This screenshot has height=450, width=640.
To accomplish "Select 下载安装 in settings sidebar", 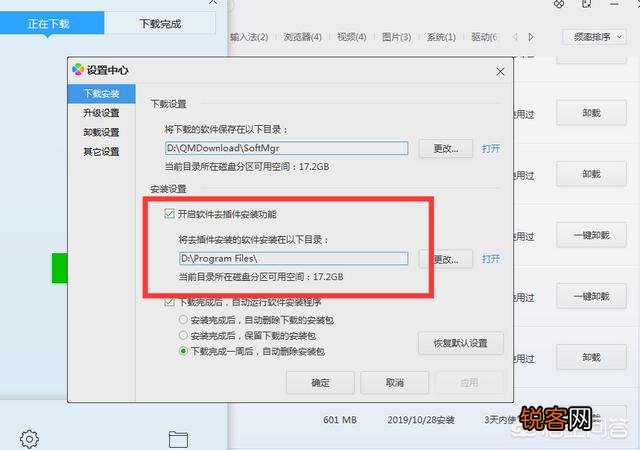I will tap(101, 94).
